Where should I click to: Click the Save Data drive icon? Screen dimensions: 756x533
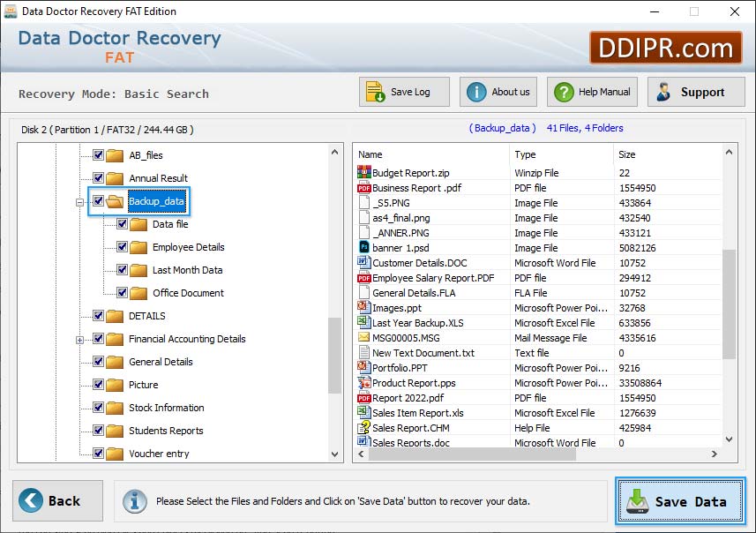click(638, 501)
